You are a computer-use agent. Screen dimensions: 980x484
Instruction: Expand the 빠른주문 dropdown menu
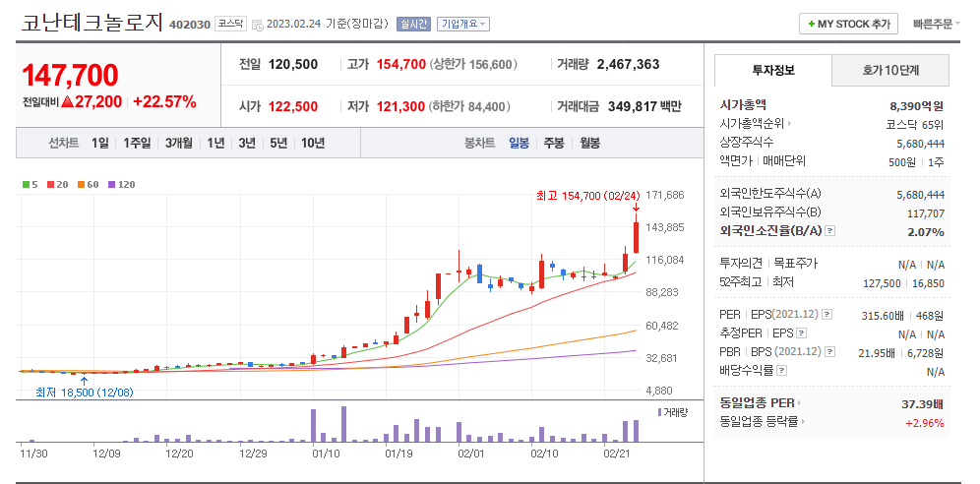pyautogui.click(x=937, y=24)
